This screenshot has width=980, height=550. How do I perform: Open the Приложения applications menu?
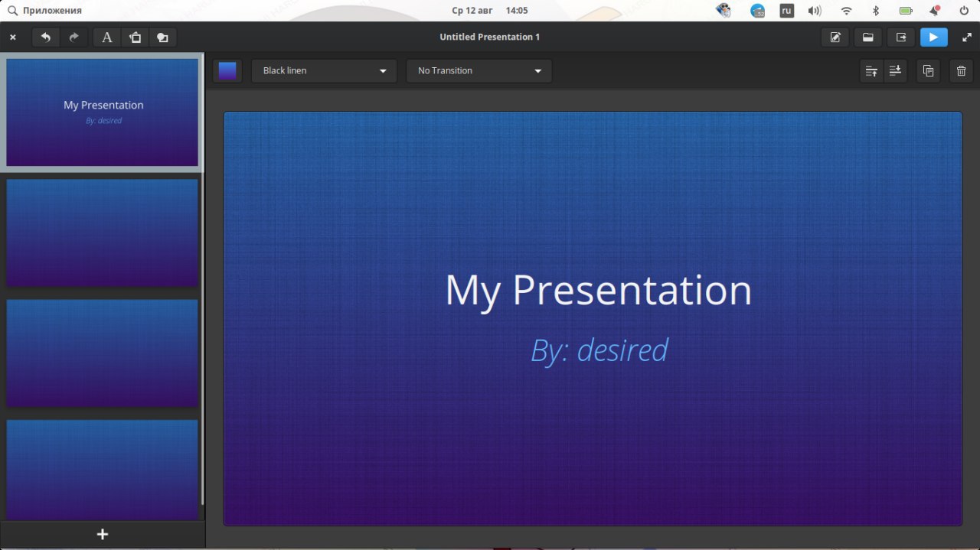pyautogui.click(x=44, y=11)
